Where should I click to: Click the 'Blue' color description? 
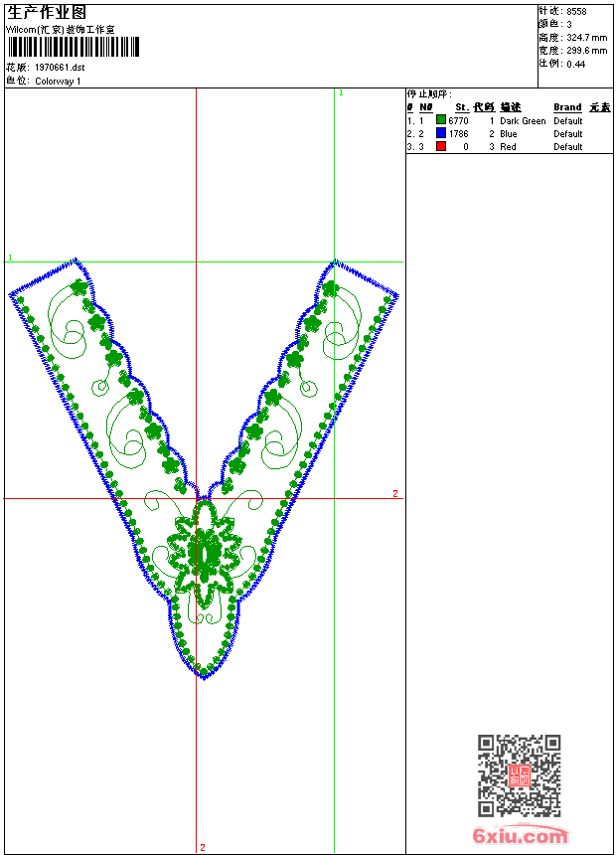click(x=508, y=133)
